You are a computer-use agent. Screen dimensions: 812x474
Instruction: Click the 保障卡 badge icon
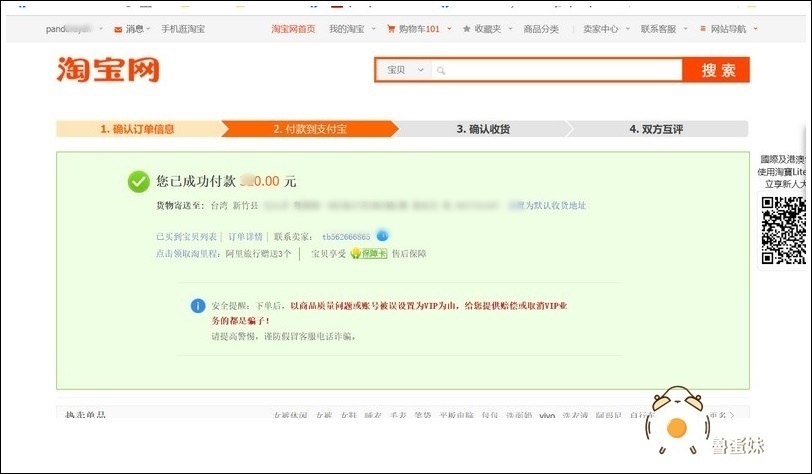click(x=369, y=253)
